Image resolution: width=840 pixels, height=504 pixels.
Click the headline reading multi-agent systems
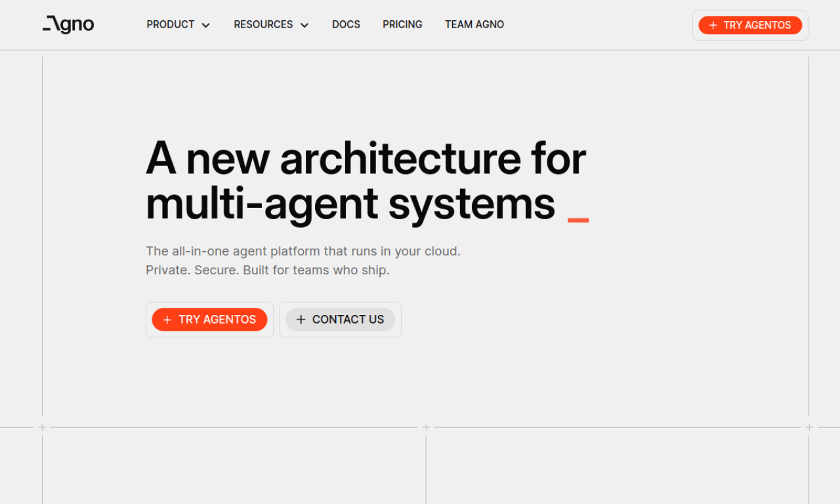tap(350, 205)
